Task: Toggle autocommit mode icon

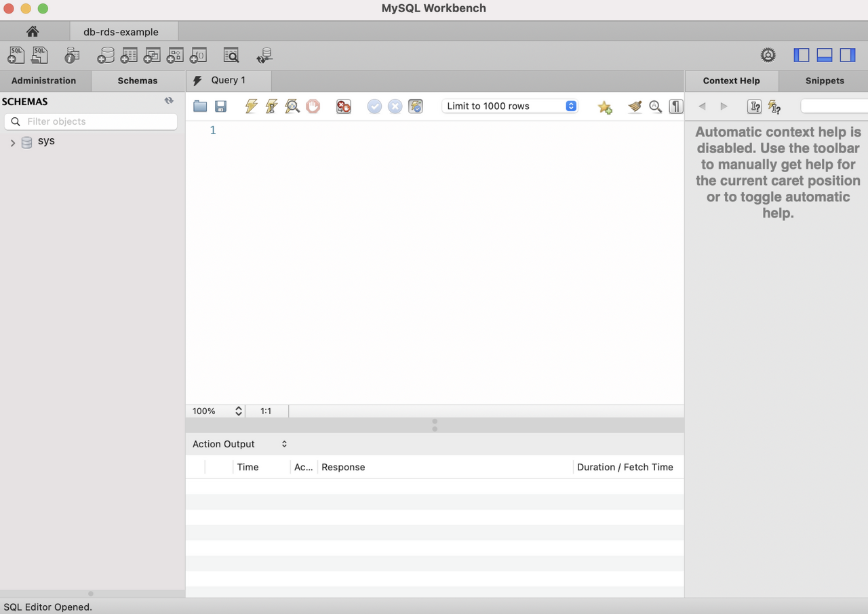Action: (x=416, y=106)
